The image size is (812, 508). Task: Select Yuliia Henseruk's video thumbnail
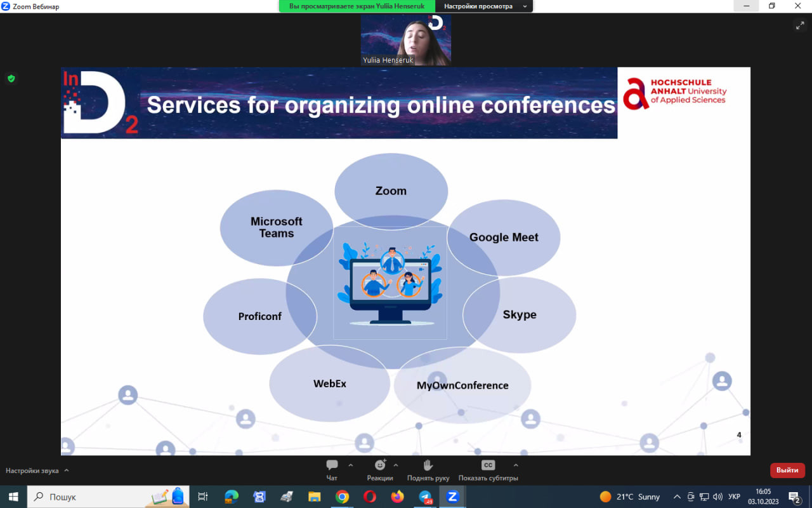click(406, 40)
